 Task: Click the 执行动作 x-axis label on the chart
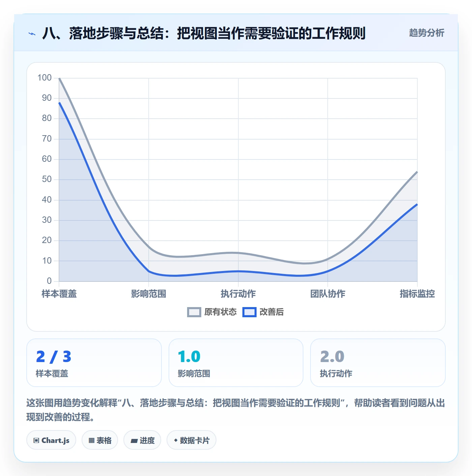[x=238, y=294]
